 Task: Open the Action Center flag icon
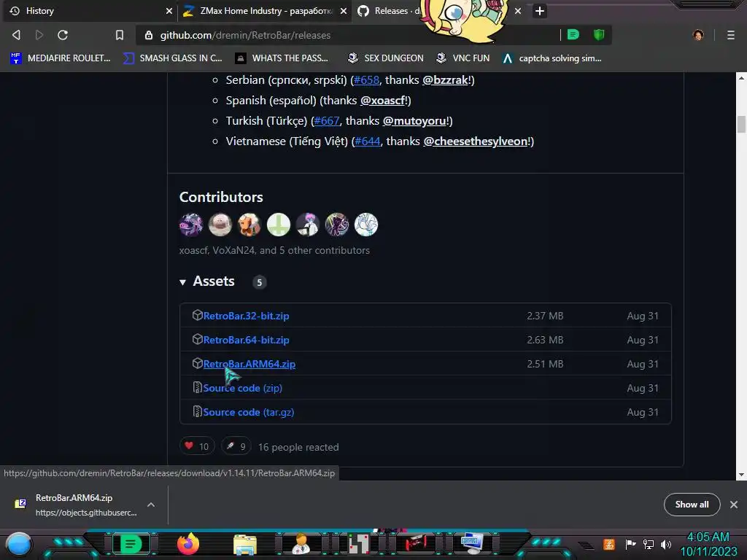tap(630, 544)
